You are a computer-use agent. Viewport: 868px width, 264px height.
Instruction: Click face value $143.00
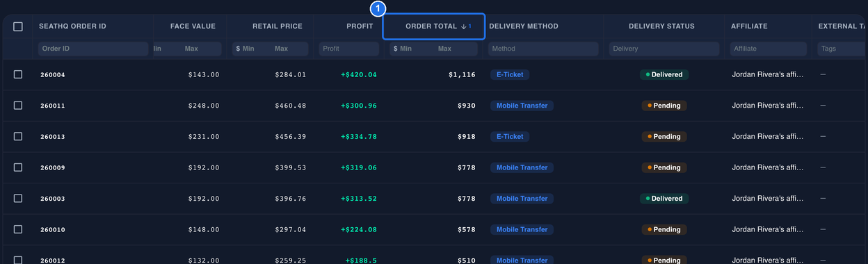tap(204, 74)
